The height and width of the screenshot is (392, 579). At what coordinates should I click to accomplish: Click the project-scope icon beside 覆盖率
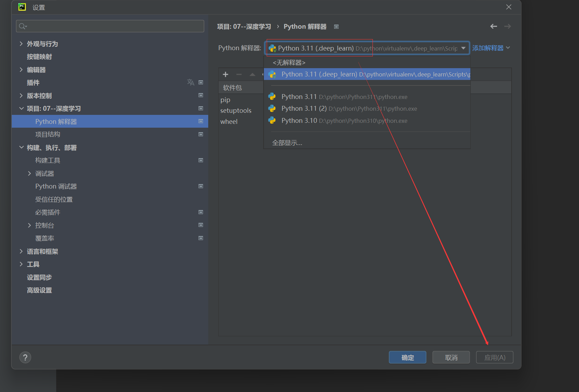[201, 238]
